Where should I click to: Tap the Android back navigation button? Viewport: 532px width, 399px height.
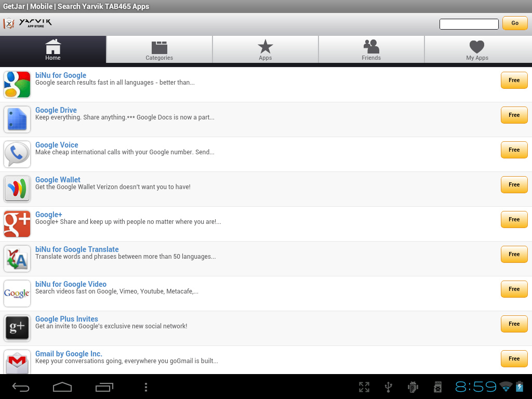pos(21,387)
